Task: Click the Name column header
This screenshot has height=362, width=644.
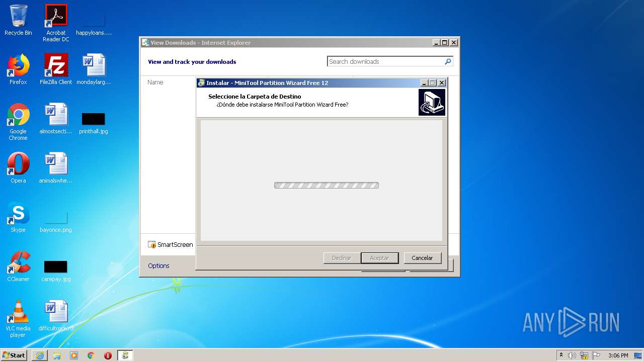Action: (155, 82)
